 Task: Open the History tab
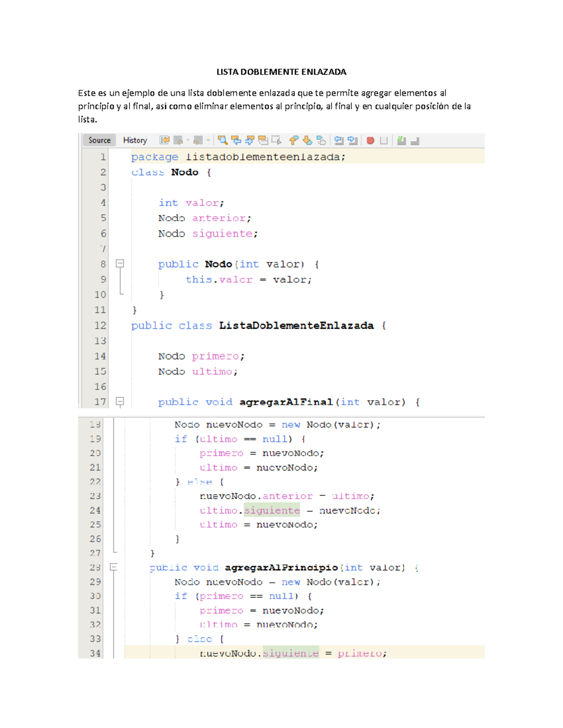[135, 140]
